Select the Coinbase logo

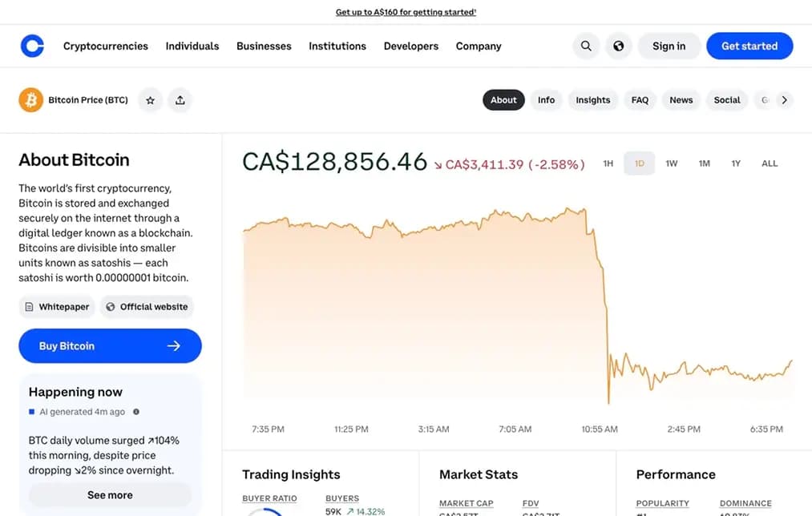tap(32, 46)
